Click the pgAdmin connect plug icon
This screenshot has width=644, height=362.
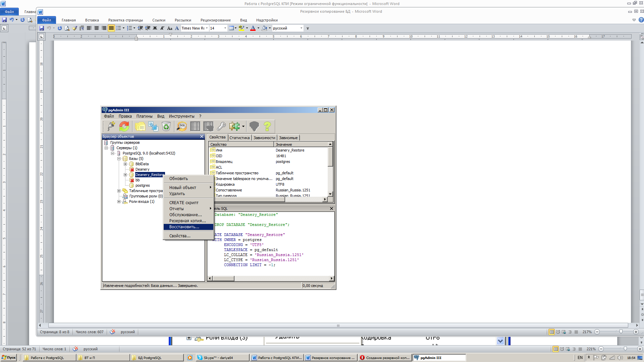tap(111, 126)
